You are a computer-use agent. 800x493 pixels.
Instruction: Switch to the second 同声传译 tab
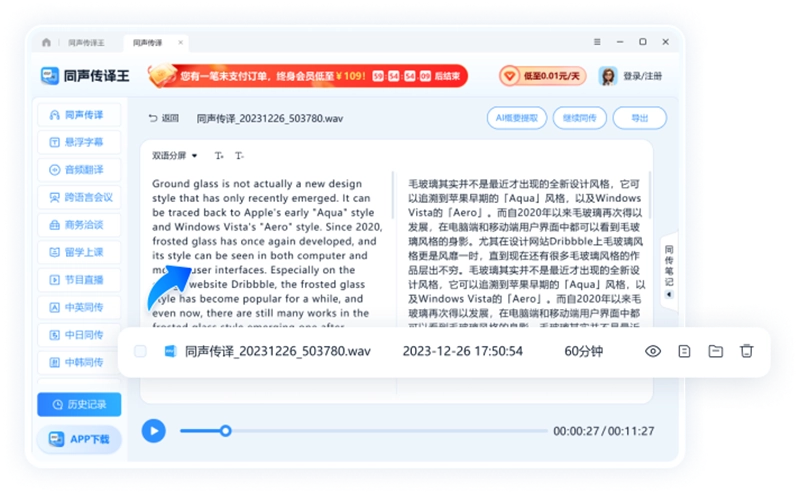147,43
